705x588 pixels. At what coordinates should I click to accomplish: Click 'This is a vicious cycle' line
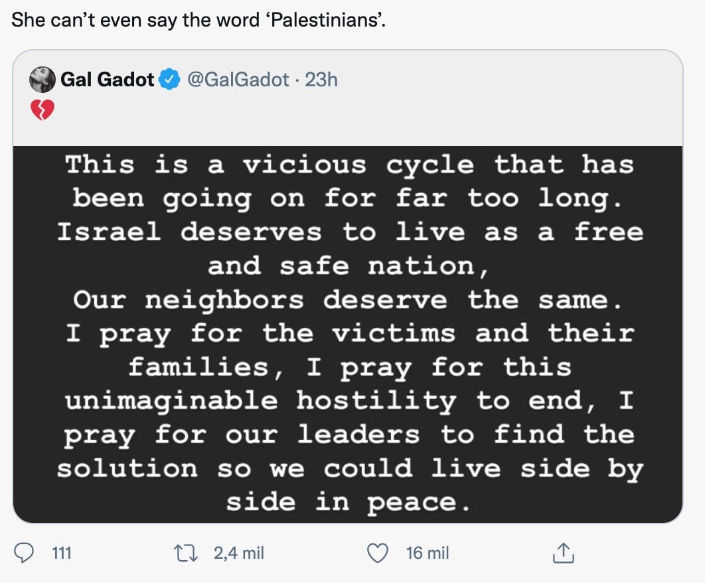tap(350, 165)
